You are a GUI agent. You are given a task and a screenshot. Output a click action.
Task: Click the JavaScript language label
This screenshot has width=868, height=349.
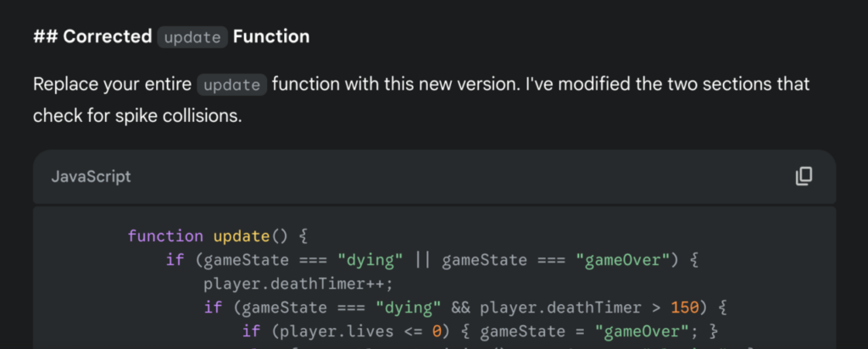pyautogui.click(x=92, y=177)
